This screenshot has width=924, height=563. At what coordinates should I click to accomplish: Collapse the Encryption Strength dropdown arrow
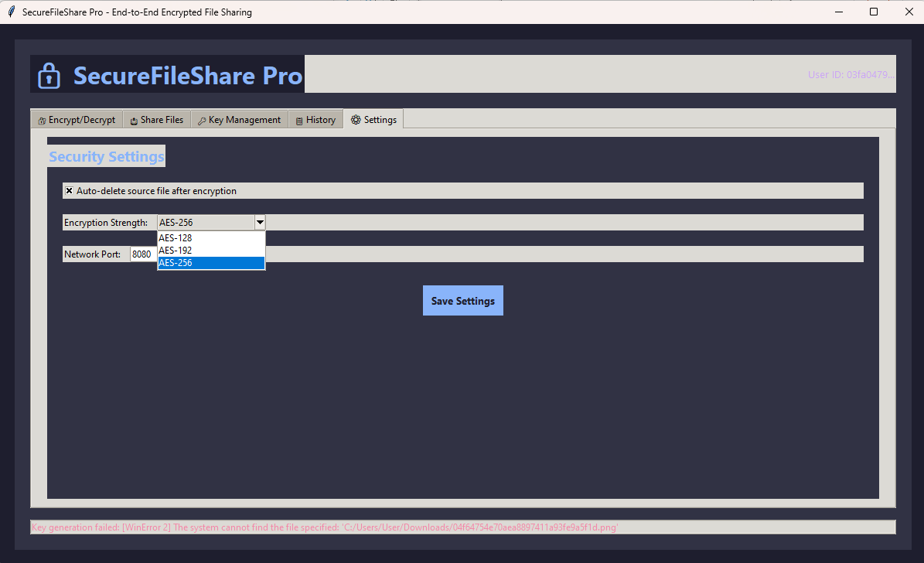click(x=260, y=223)
